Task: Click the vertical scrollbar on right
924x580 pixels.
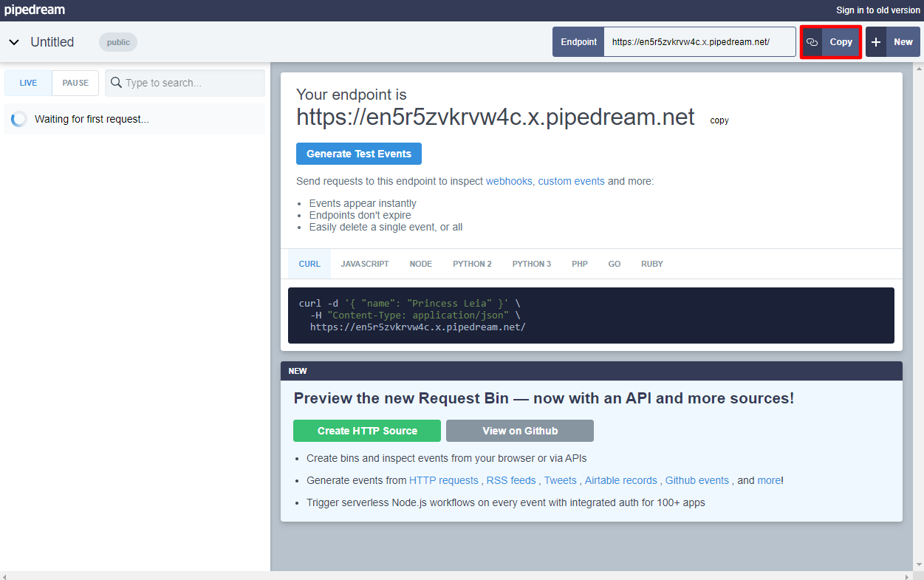Action: point(920,316)
